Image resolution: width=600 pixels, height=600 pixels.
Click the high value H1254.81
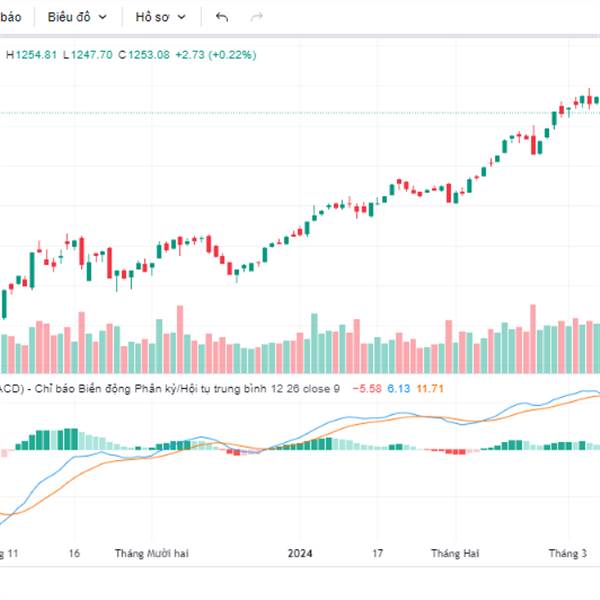click(x=31, y=55)
